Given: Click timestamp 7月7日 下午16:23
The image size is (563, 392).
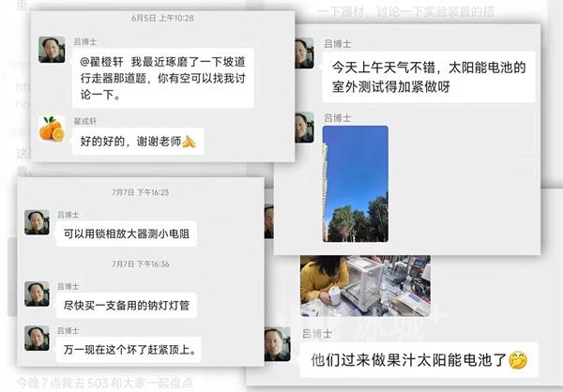Looking at the screenshot, I should click(141, 192).
